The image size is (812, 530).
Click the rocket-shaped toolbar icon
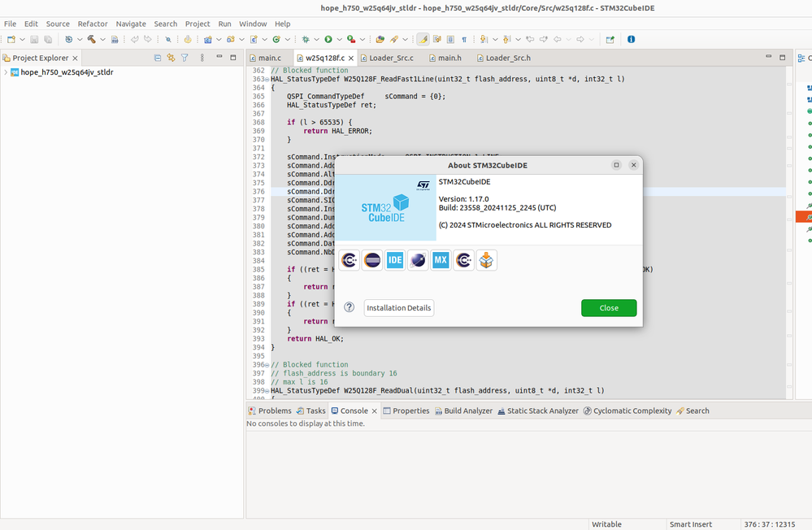(x=394, y=39)
